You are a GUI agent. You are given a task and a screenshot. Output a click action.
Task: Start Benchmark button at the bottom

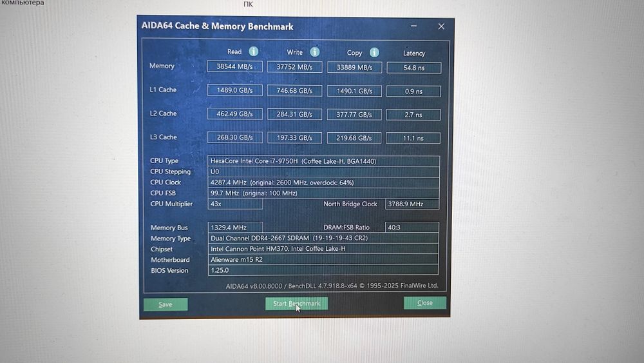tap(296, 304)
